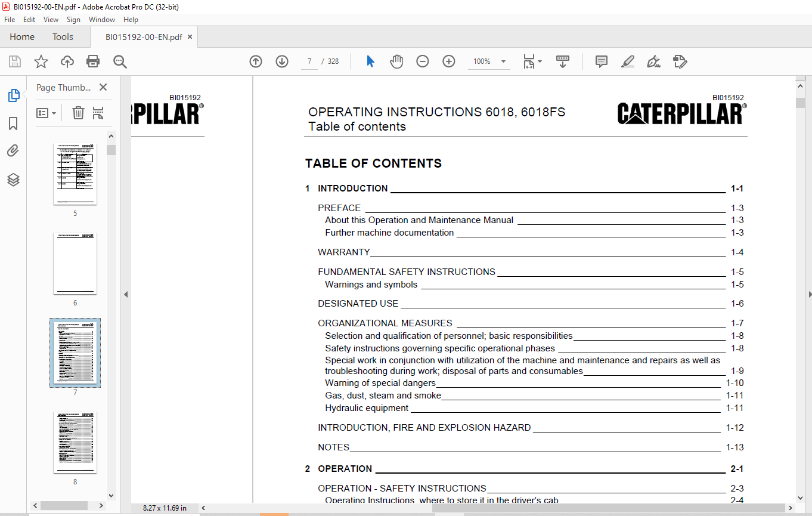Click FUNDAMENTAL SAFETY INSTRUCTIONS entry

[x=531, y=272]
